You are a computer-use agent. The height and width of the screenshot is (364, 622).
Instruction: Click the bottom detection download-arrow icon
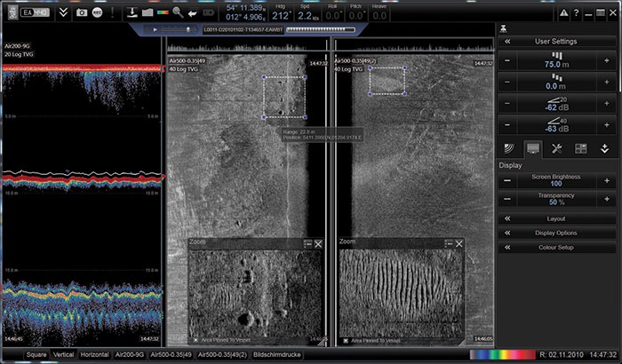click(x=132, y=12)
